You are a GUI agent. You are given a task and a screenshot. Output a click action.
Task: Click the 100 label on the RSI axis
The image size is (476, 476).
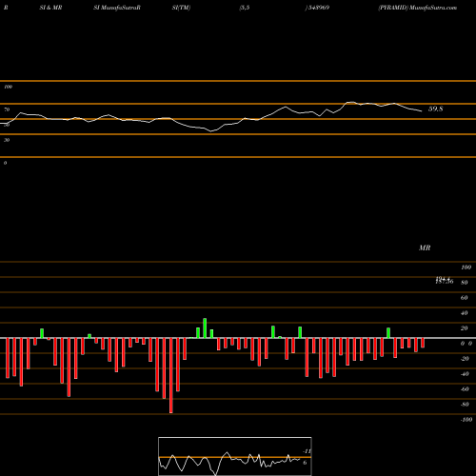(8, 87)
